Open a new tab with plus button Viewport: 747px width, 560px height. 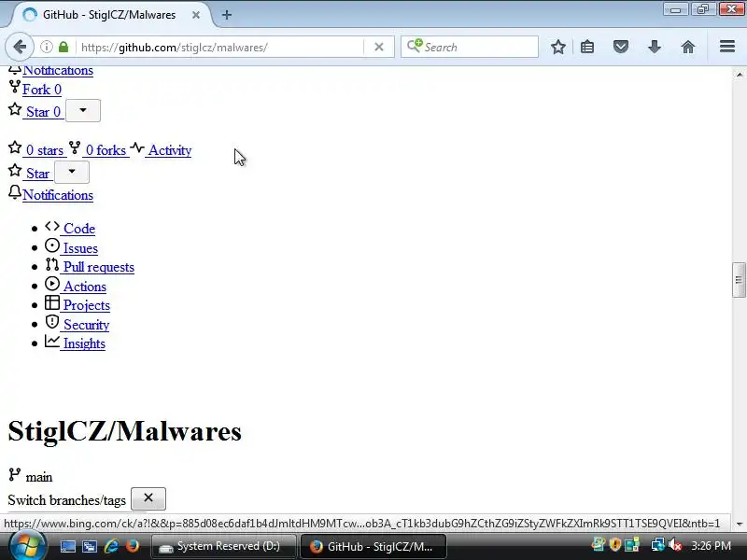[x=227, y=15]
